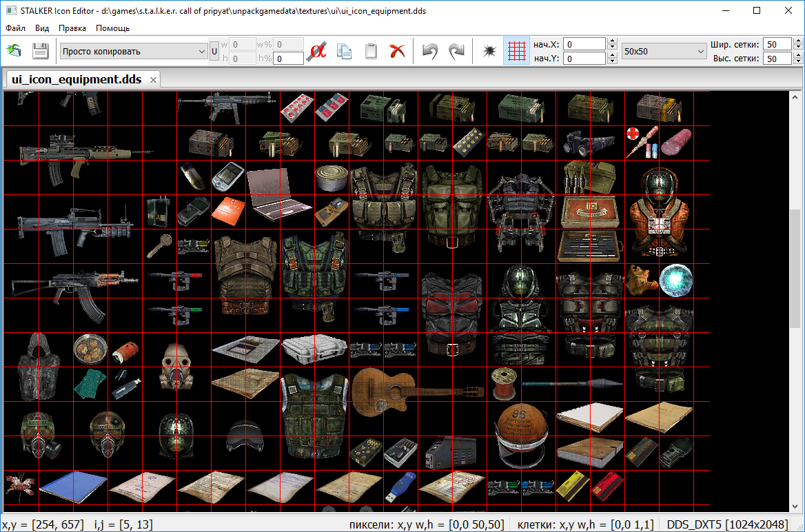Click the paste clipboard icon

click(x=371, y=51)
